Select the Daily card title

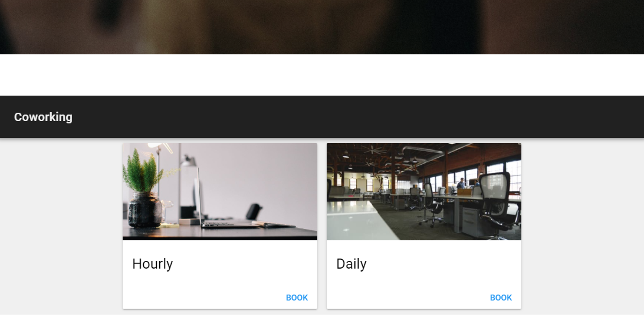point(351,264)
